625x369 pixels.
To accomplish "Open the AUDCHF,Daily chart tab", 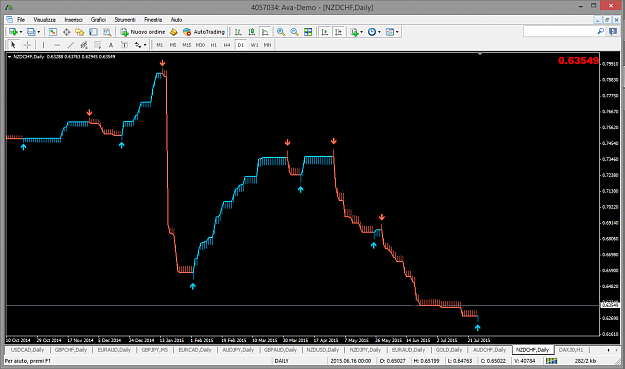I will point(489,350).
